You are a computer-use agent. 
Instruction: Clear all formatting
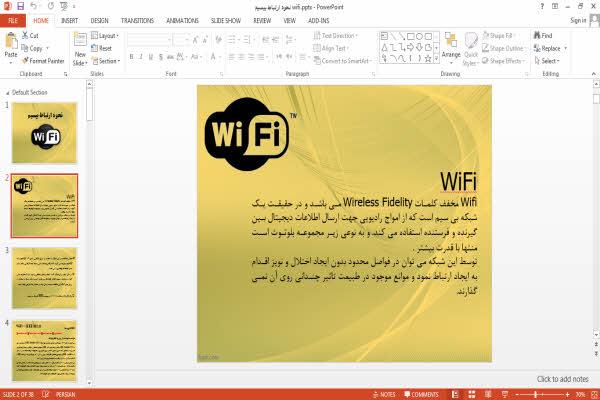coord(218,39)
